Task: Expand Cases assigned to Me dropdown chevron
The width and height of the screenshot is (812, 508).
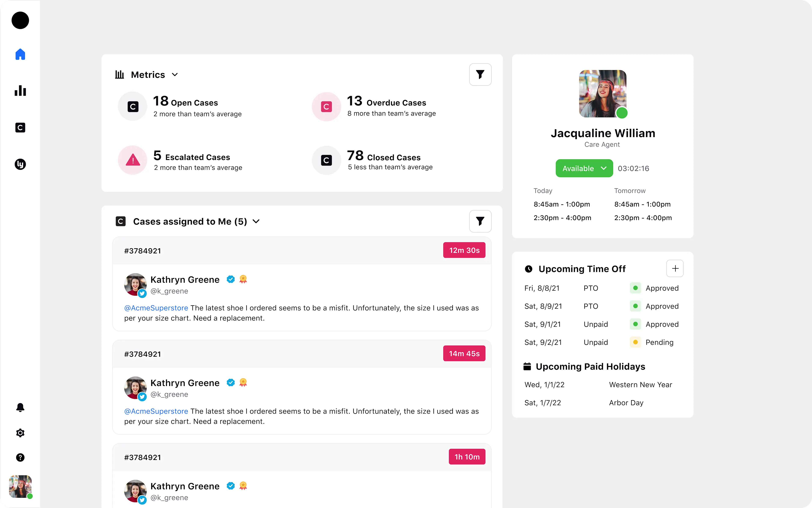Action: 256,221
